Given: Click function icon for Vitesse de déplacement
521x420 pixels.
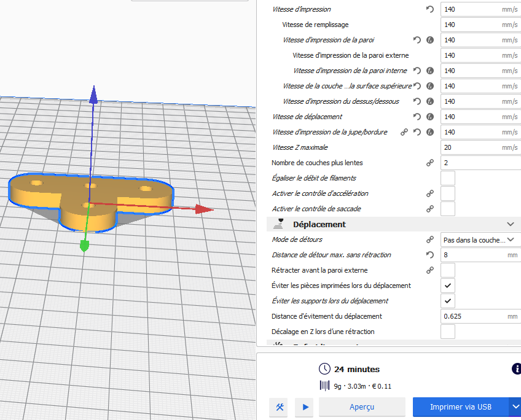Looking at the screenshot, I should (430, 117).
